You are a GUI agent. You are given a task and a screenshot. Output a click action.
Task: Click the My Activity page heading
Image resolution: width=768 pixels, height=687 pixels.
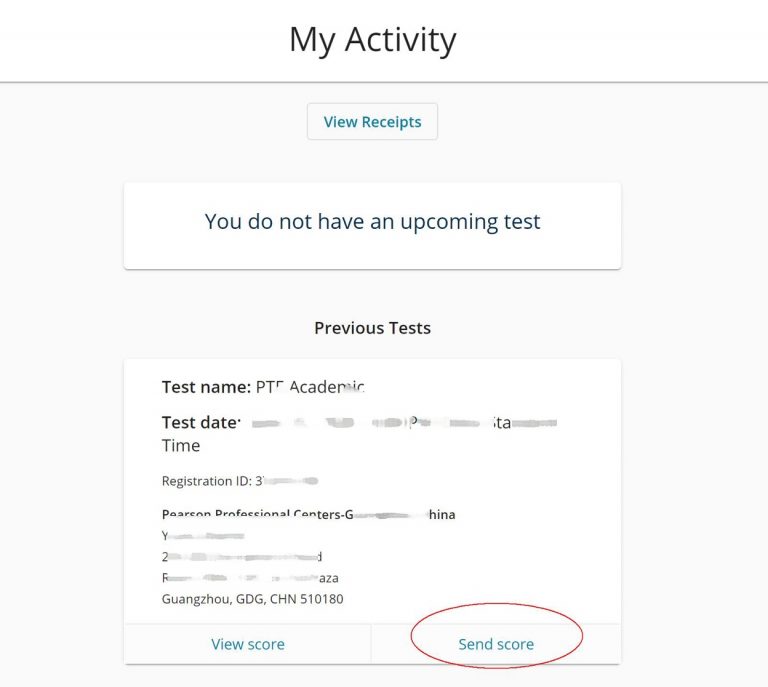coord(372,40)
